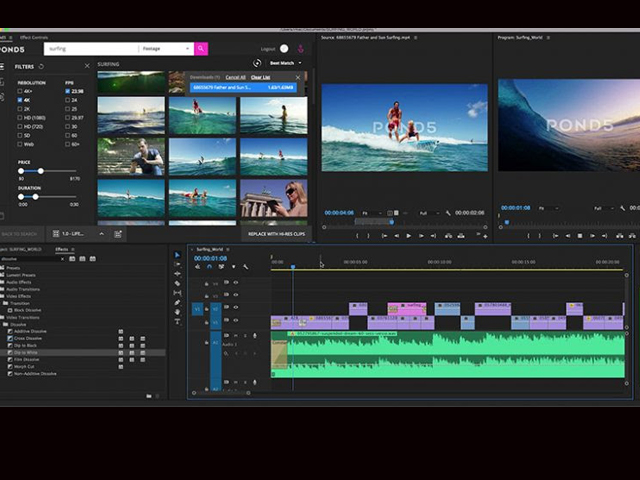The width and height of the screenshot is (640, 480).
Task: Play the Source monitor clip
Action: pos(409,236)
